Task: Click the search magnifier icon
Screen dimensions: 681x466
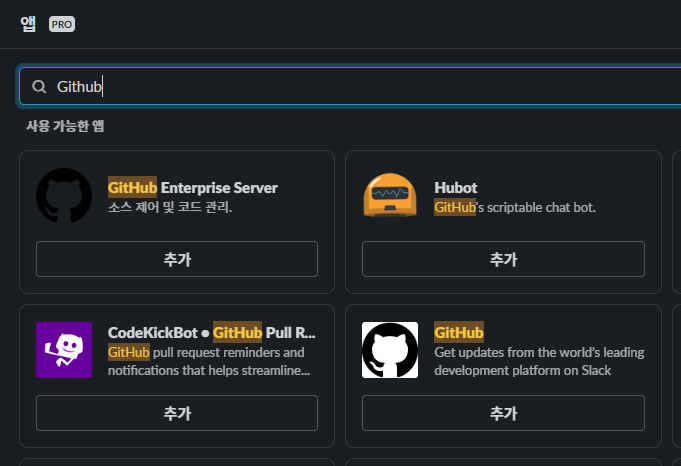Action: pyautogui.click(x=39, y=86)
